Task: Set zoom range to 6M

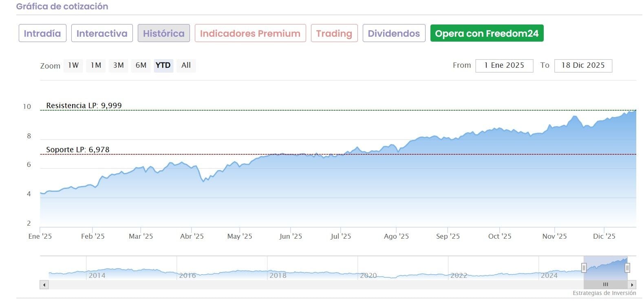Action: tap(141, 65)
